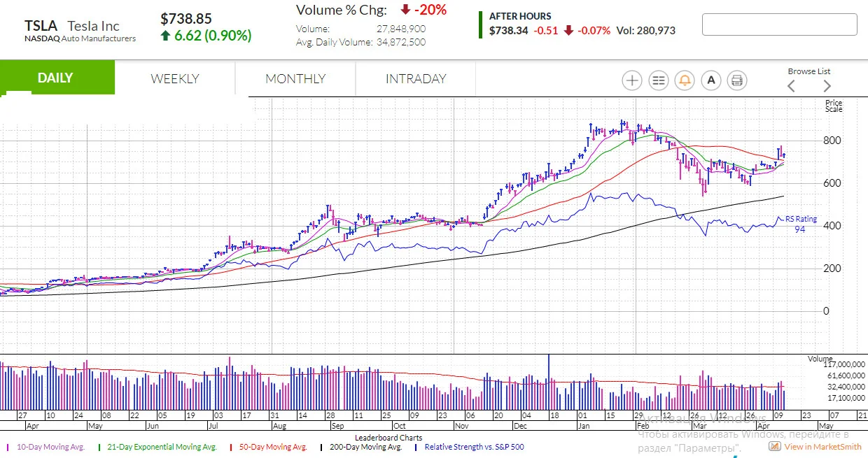Click the TSLA ticker symbol
Image resolution: width=868 pixels, height=458 pixels.
click(41, 26)
